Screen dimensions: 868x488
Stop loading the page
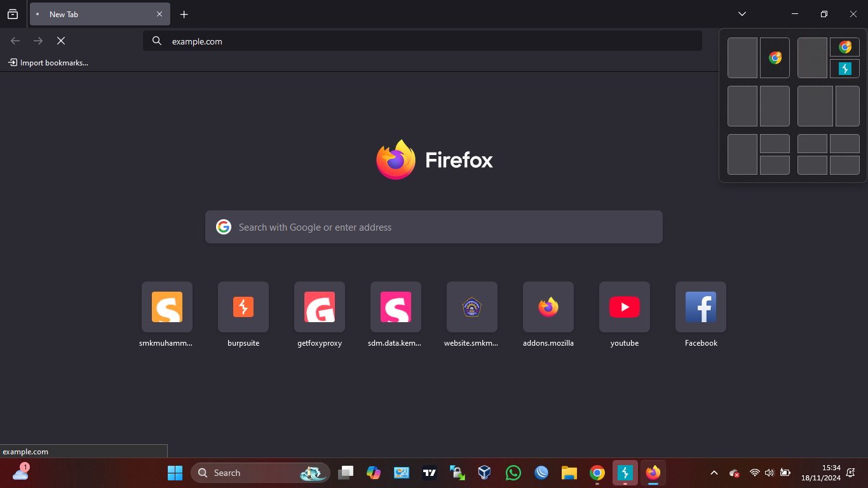click(x=61, y=41)
